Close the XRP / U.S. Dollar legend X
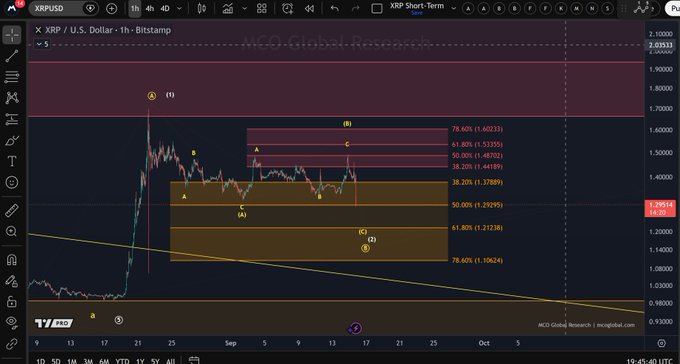This screenshot has width=680, height=364. [x=38, y=30]
